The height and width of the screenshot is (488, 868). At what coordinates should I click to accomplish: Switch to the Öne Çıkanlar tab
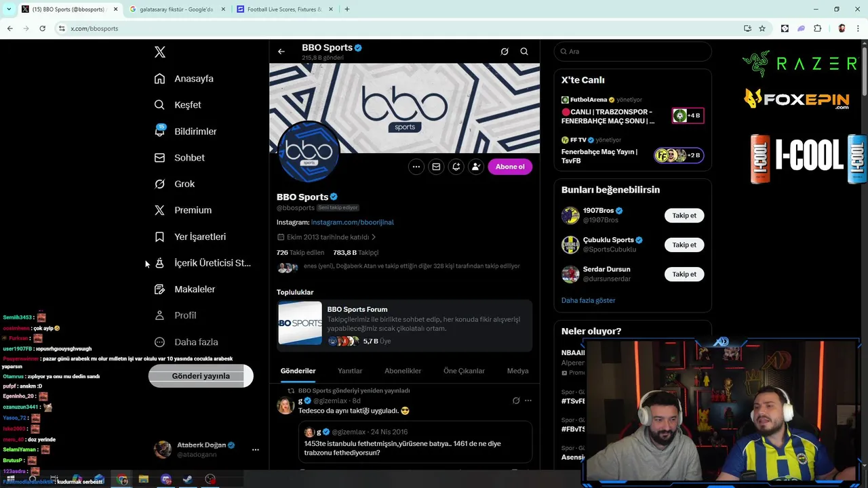(464, 371)
